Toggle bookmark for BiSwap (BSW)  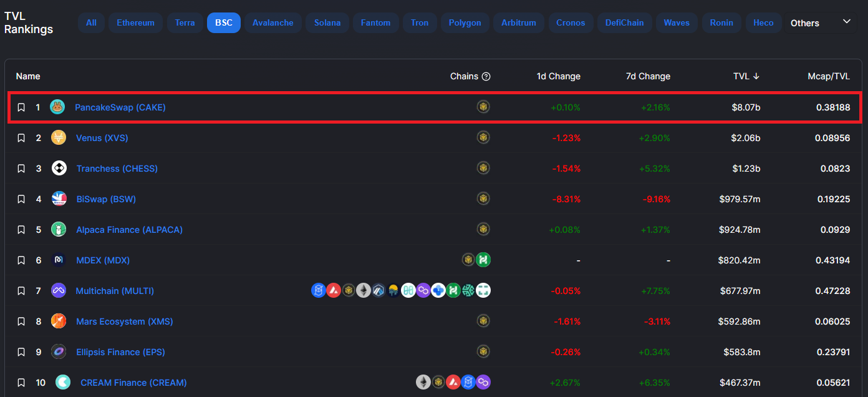click(21, 199)
